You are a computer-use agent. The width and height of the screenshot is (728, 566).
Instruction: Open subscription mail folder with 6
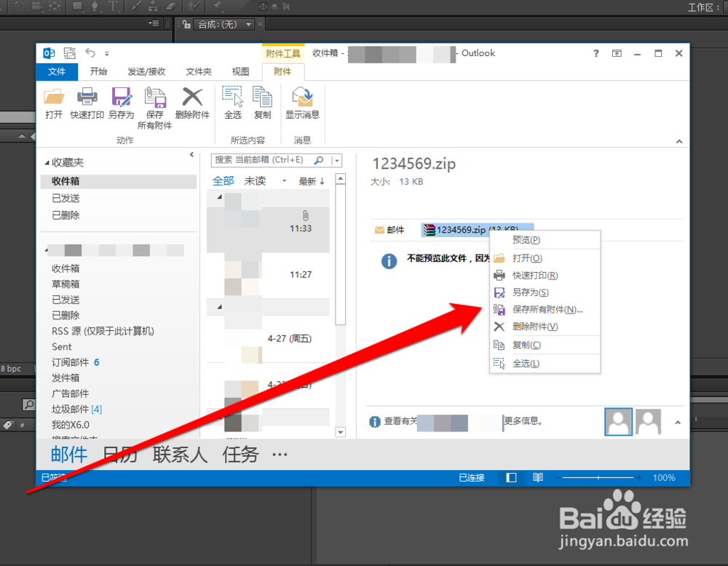[x=75, y=362]
